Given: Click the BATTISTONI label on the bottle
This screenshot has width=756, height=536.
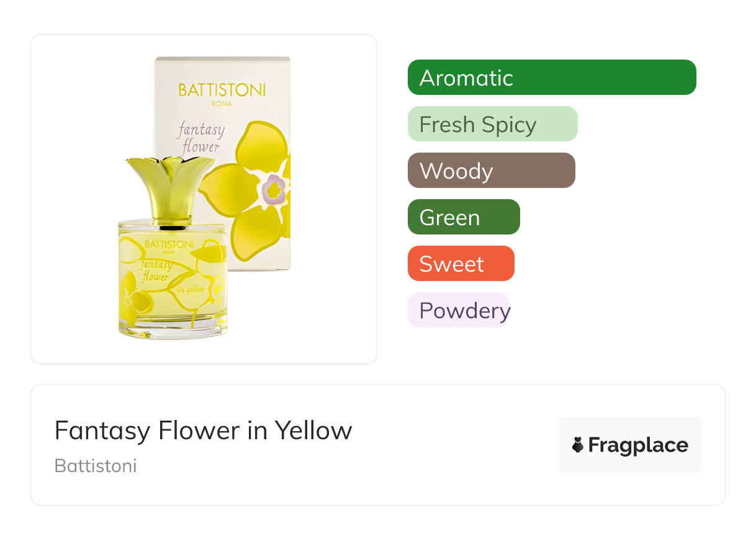Looking at the screenshot, I should 169,245.
